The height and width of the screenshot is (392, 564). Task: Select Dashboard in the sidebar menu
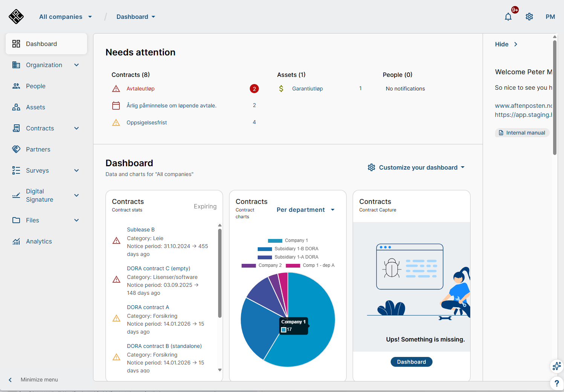[41, 44]
